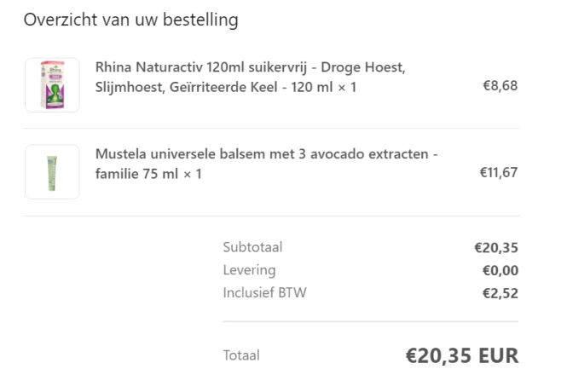Viewport: 567px width, 392px height.
Task: Click the '× 1' quantity of Rhina Naturactiv
Action: tap(344, 87)
